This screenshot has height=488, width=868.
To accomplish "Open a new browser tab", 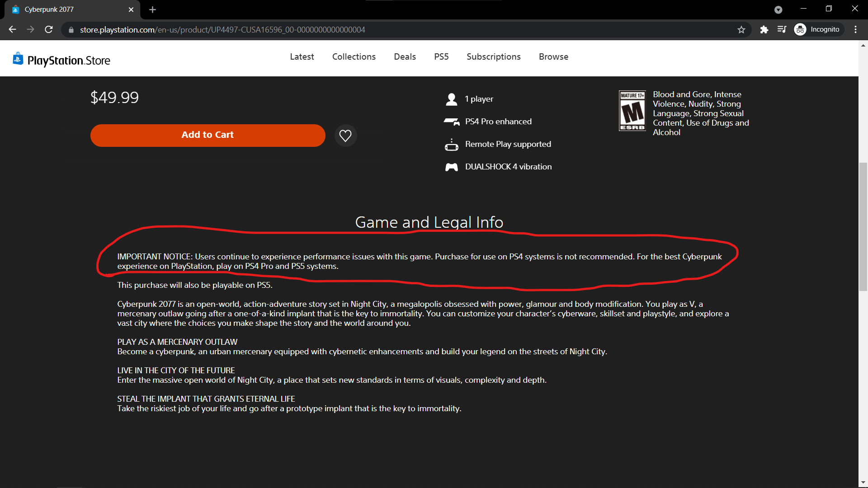I will (152, 9).
